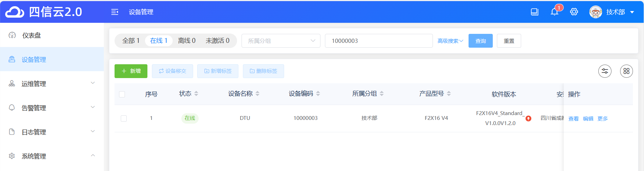Open settings gear icon in header
This screenshot has height=171, width=644.
tap(574, 12)
